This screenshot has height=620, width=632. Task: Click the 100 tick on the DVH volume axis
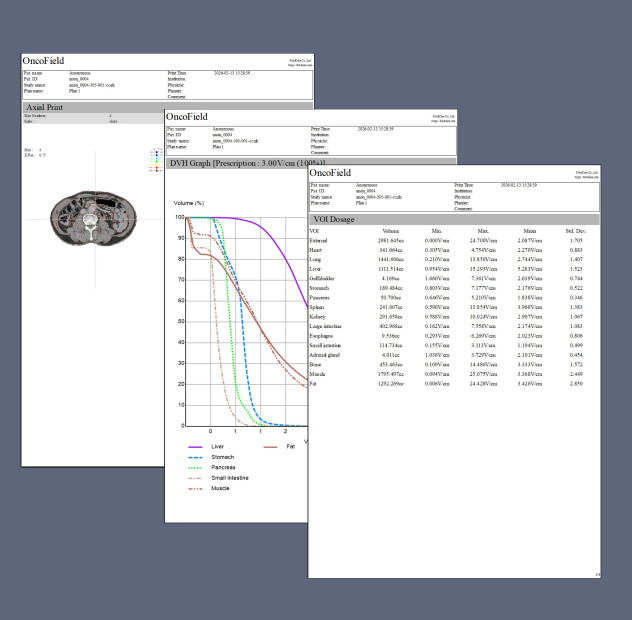179,217
